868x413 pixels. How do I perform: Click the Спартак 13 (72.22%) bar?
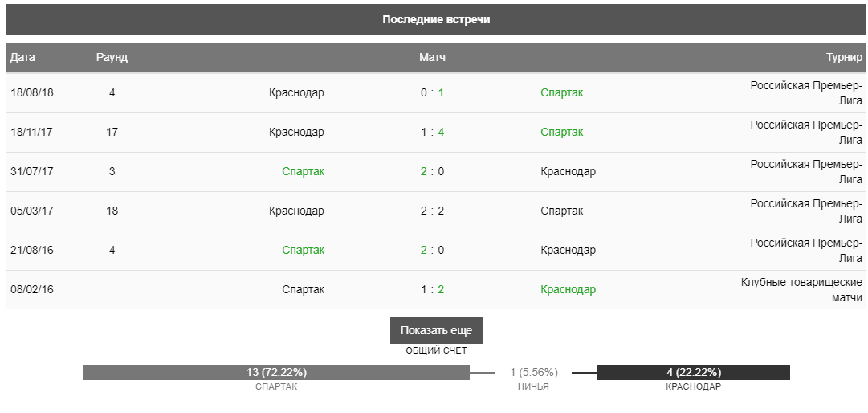tap(276, 373)
